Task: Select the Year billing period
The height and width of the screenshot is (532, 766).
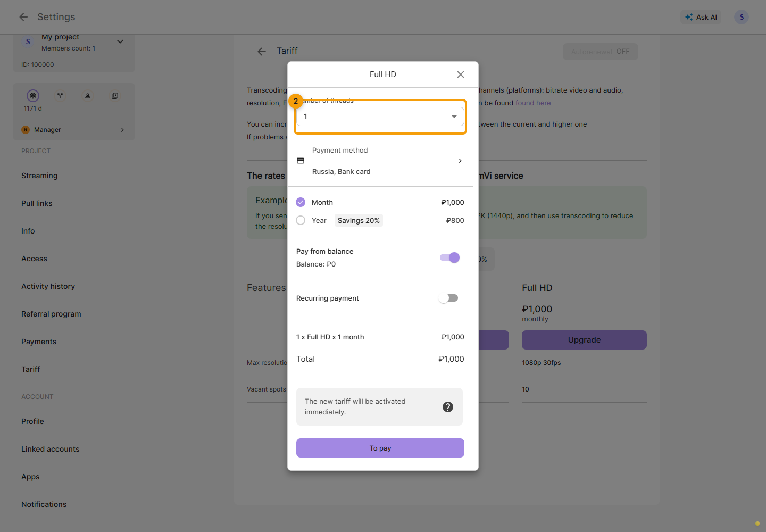Action: click(301, 220)
